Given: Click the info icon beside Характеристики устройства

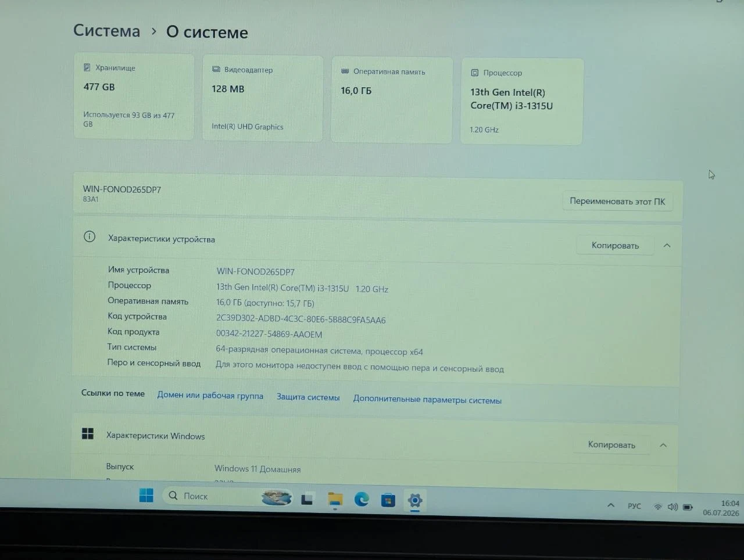Looking at the screenshot, I should (x=90, y=236).
